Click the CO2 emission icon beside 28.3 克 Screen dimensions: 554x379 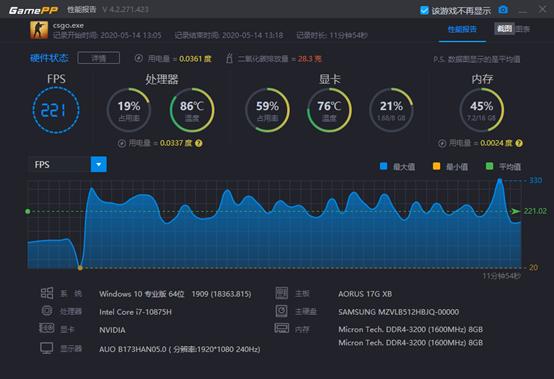[229, 58]
